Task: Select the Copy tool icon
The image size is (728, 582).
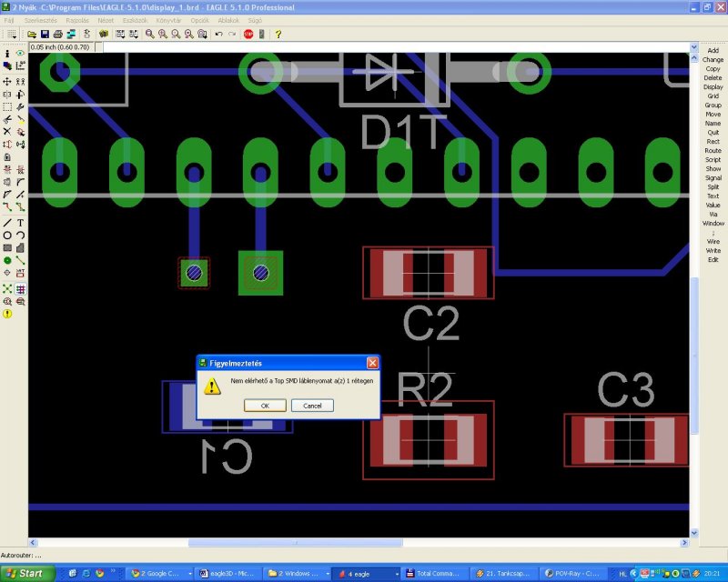Action: [x=20, y=82]
